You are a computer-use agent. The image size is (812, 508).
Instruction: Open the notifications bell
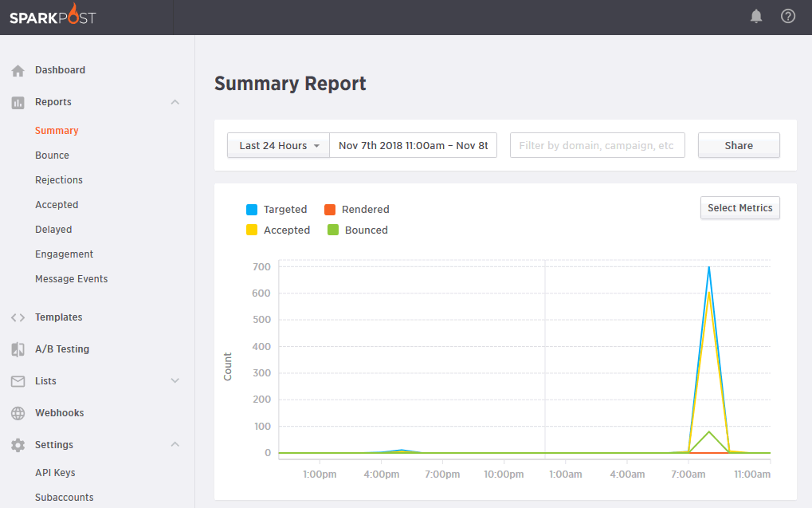[756, 17]
